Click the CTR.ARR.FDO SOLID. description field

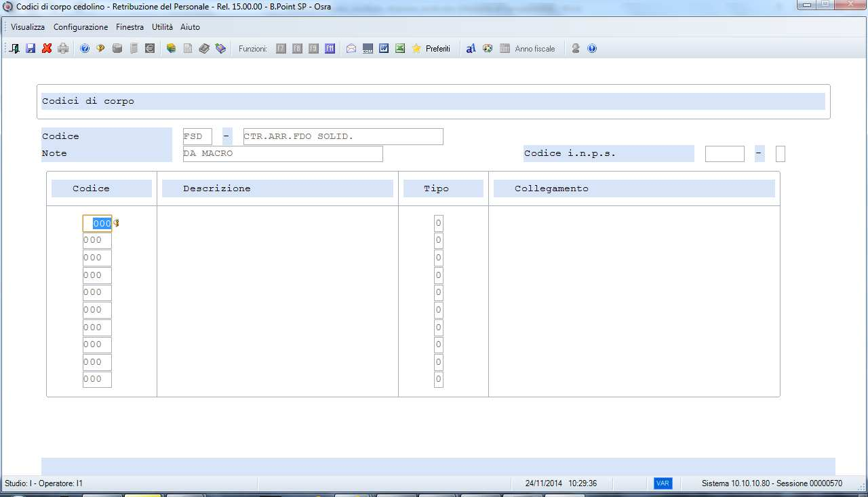pyautogui.click(x=343, y=136)
